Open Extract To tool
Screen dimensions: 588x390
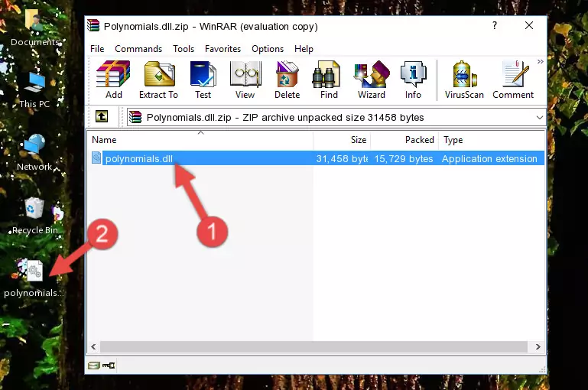tap(158, 80)
